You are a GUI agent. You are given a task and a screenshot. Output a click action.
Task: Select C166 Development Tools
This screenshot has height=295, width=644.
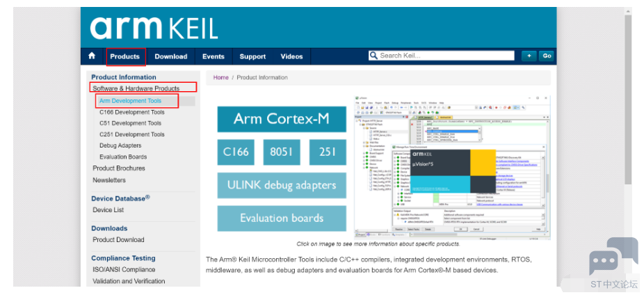click(132, 112)
